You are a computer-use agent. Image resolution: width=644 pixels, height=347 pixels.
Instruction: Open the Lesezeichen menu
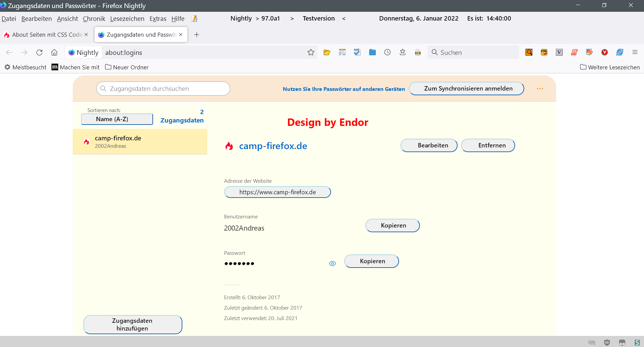(127, 19)
